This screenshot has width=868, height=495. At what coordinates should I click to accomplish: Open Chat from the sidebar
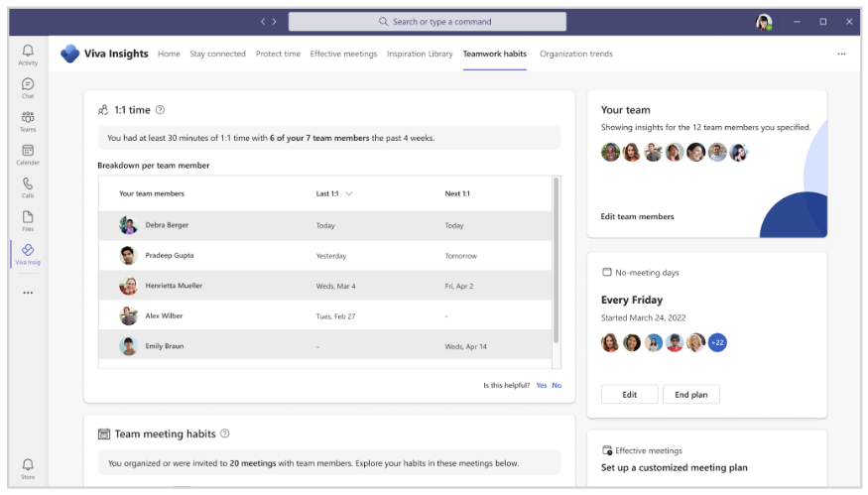pos(28,88)
